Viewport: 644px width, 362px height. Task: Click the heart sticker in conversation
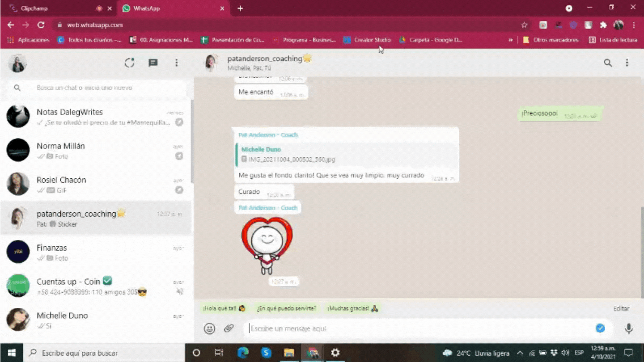pos(267,245)
